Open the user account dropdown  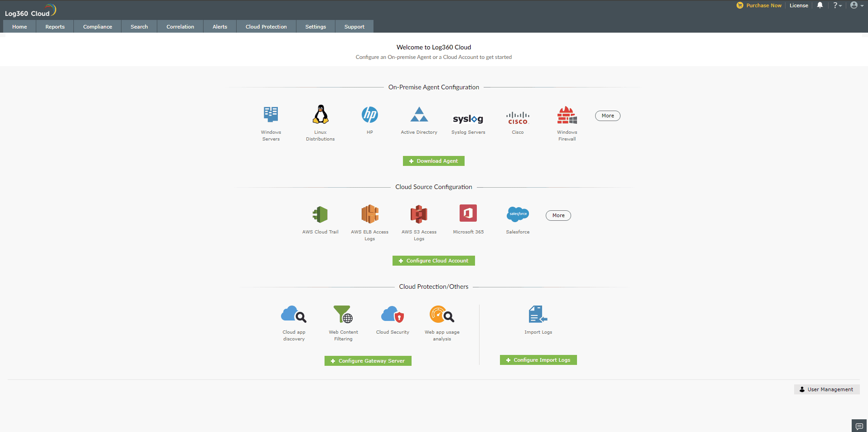[857, 5]
